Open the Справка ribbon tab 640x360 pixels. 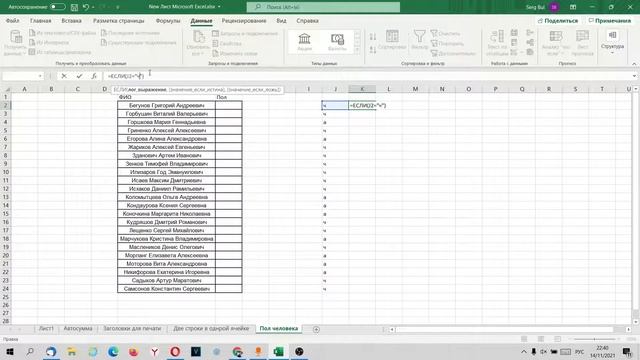click(307, 20)
